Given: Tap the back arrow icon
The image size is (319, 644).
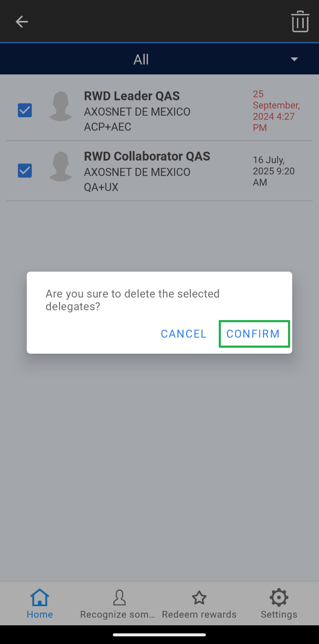Looking at the screenshot, I should (22, 22).
